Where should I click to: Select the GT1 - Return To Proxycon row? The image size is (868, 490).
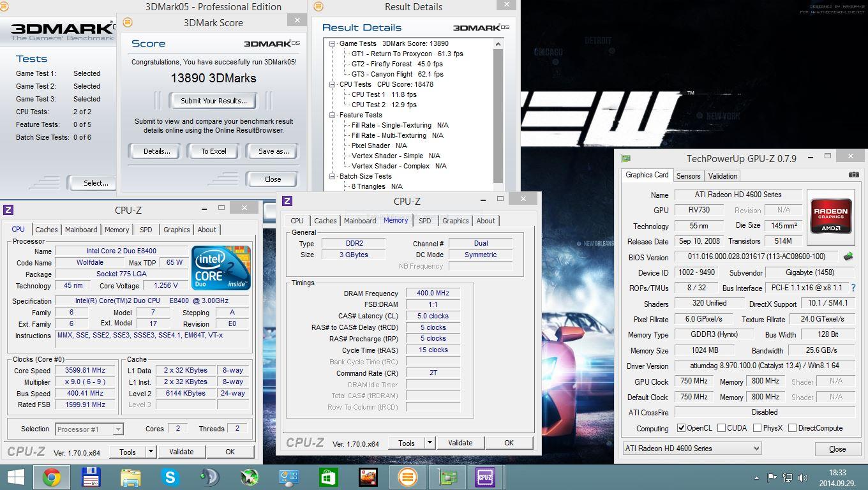[407, 54]
